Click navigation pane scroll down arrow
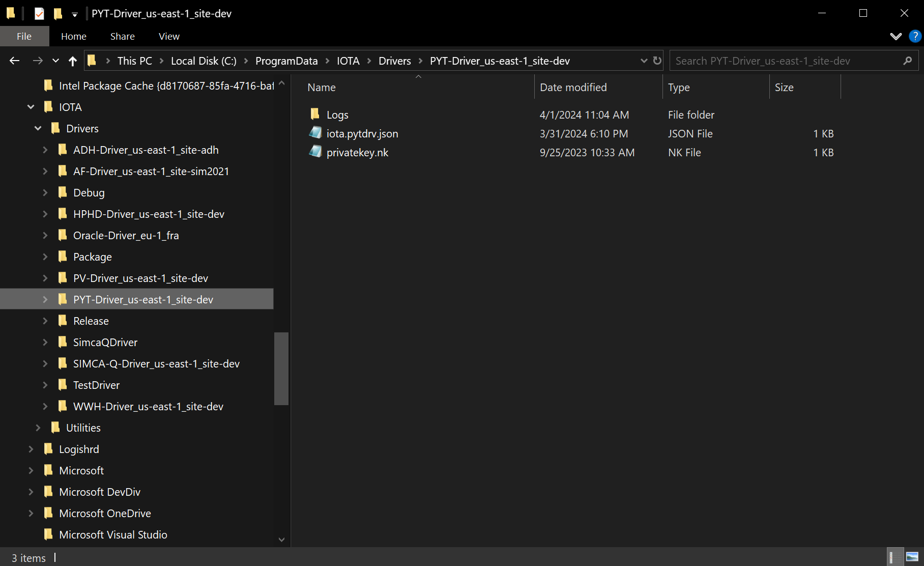The height and width of the screenshot is (566, 924). click(281, 540)
